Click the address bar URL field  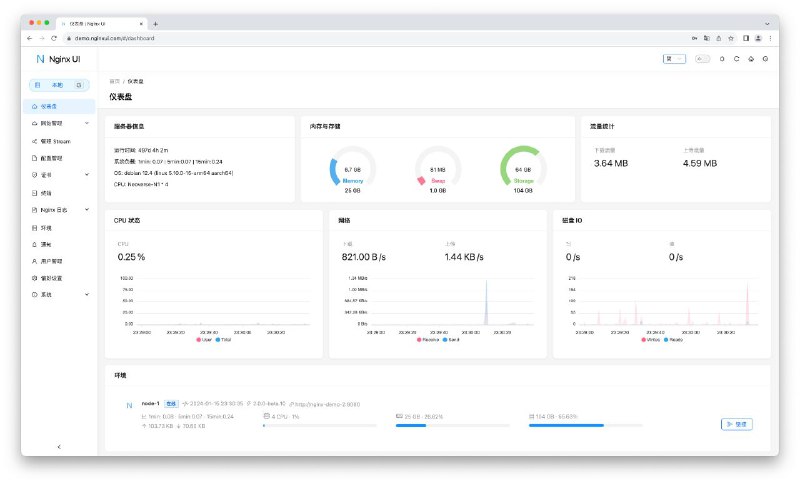click(375, 38)
